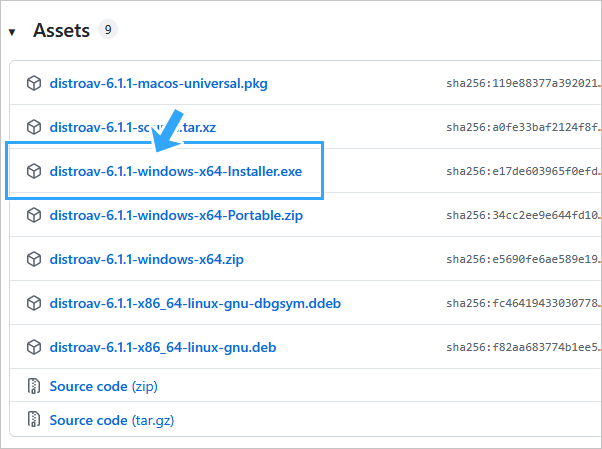Click the package icon beside linux-gnu-dbgsym.ddeb
Screen dimensions: 602x449
[34, 303]
